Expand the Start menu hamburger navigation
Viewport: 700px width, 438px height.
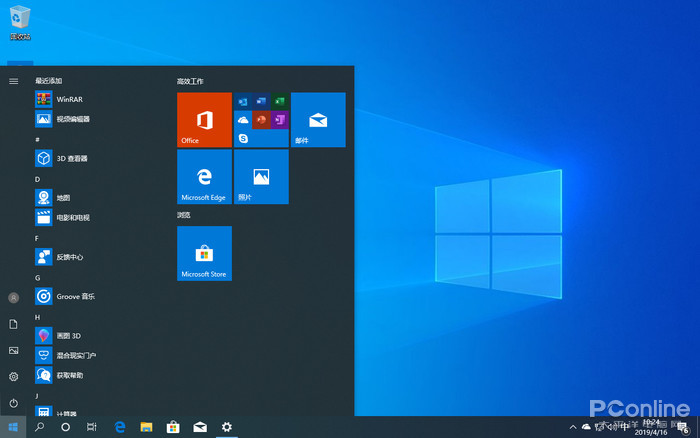pos(13,80)
